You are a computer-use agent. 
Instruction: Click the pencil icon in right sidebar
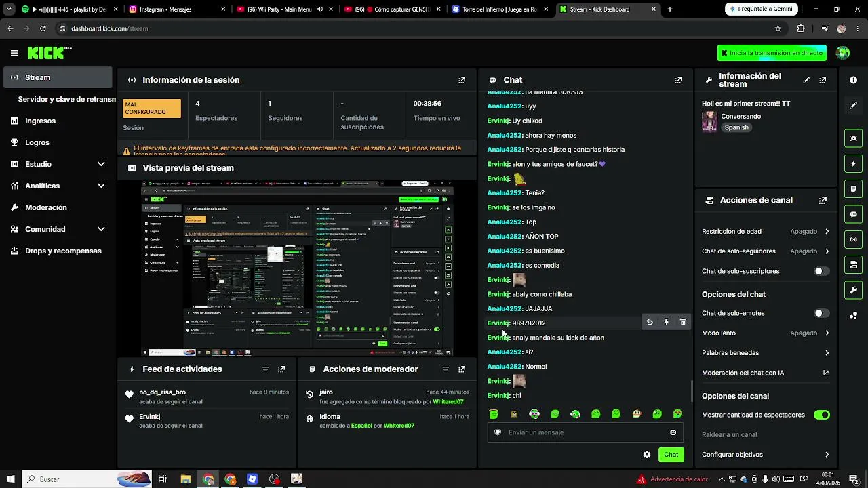point(853,106)
